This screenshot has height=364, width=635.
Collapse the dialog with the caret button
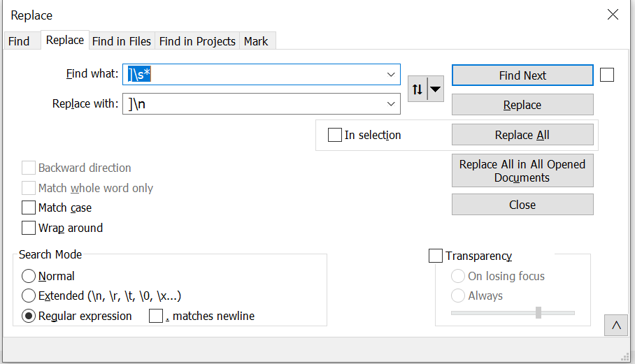pos(616,326)
